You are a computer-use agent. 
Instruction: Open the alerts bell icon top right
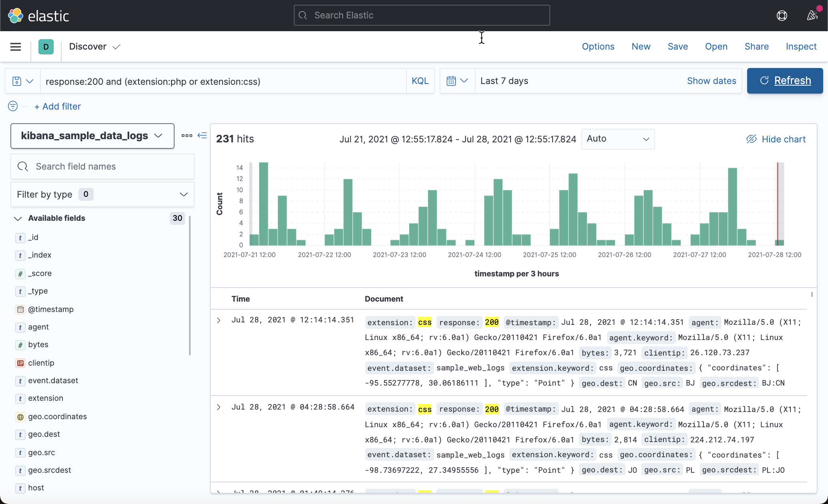813,16
